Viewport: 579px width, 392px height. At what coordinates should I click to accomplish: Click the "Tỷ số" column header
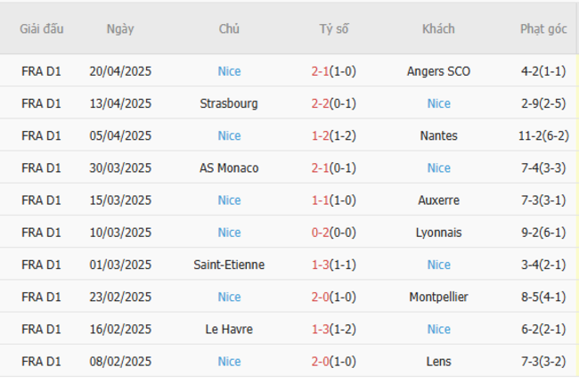coord(334,29)
